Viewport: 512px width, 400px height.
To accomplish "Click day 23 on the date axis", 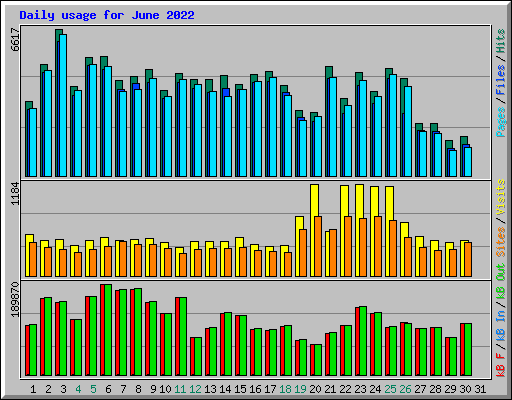I will tap(360, 389).
